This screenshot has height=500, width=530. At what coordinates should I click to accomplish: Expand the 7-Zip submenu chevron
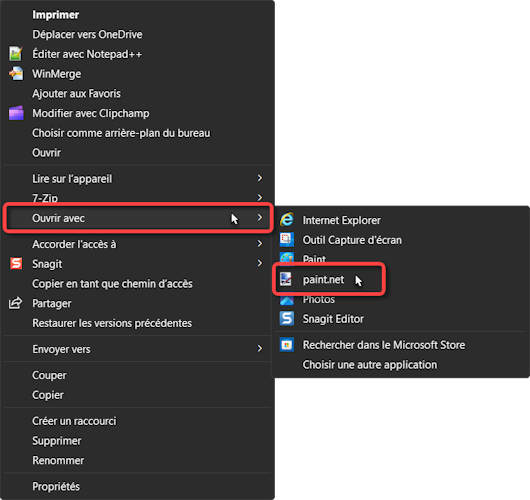pos(260,197)
